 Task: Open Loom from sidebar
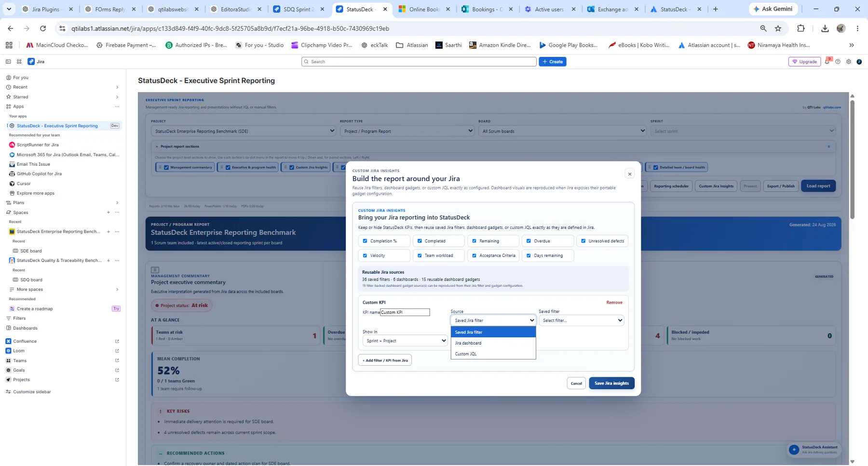click(x=19, y=351)
